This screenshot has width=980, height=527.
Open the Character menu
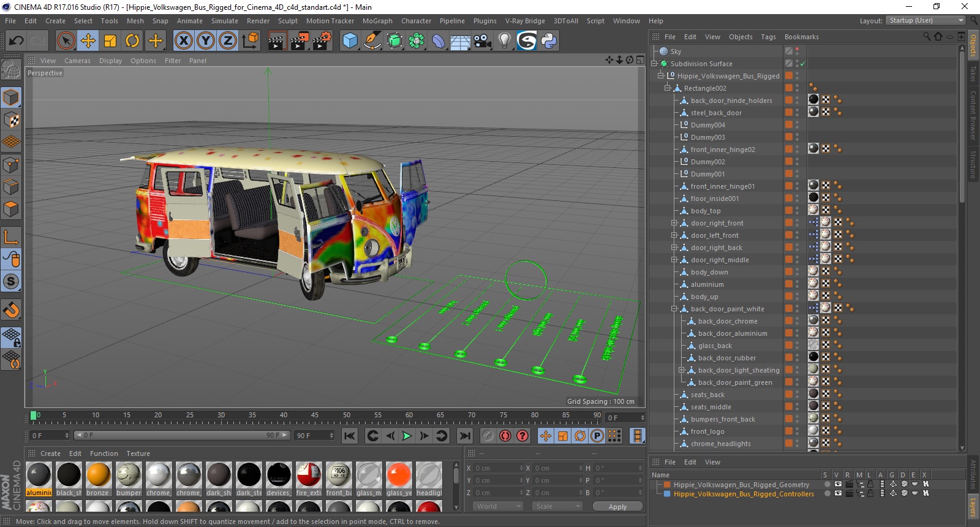[416, 21]
